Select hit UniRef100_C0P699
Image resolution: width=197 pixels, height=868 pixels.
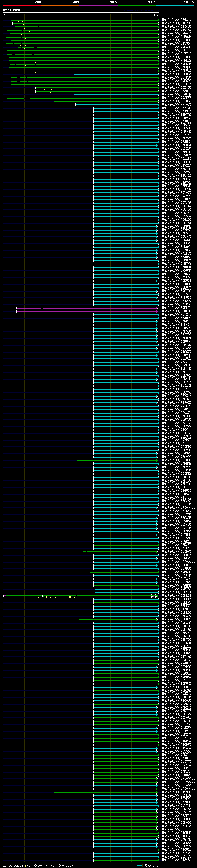177,81
